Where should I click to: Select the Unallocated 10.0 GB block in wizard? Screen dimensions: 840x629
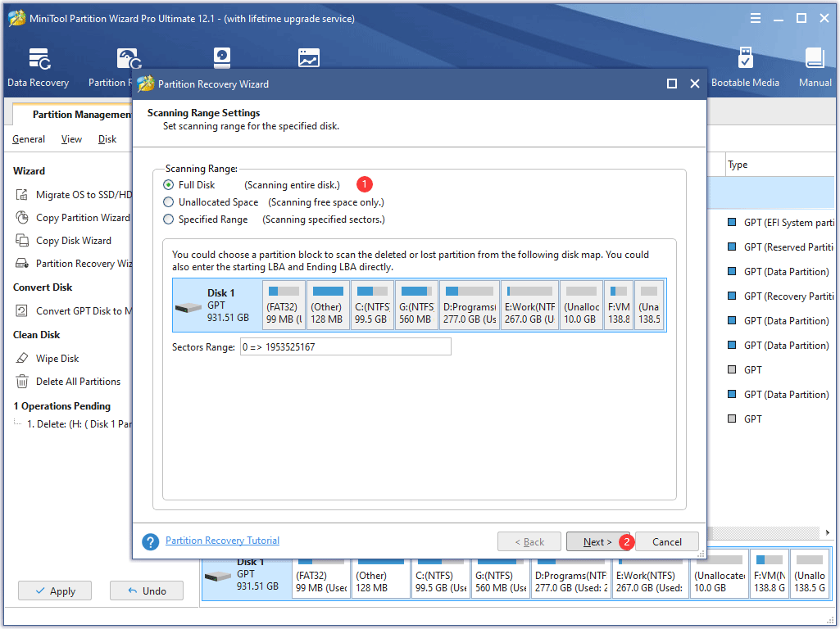click(x=582, y=305)
